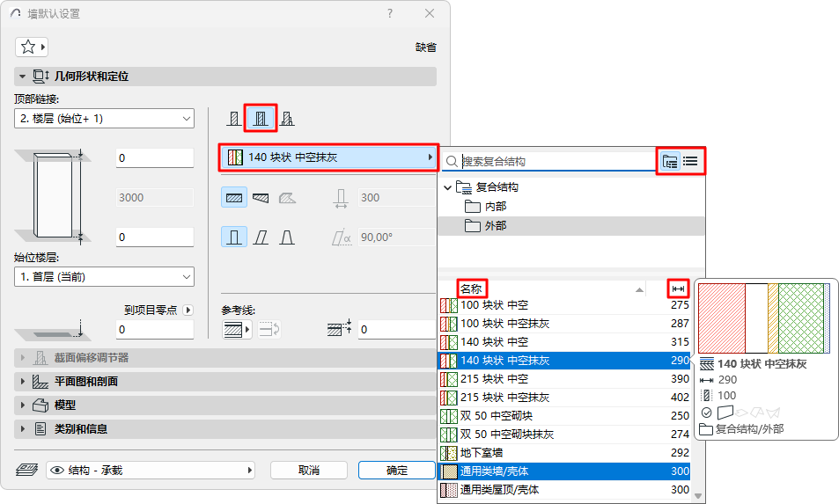
Task: Open the 顶部链接 楼层 dropdown
Action: [x=104, y=119]
